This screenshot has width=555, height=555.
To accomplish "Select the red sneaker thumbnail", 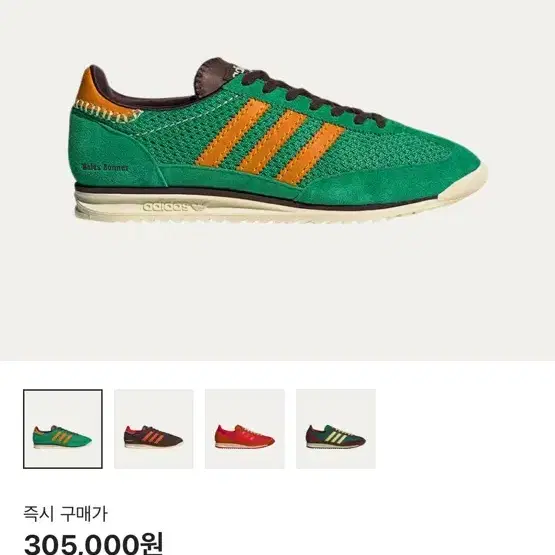I will coord(245,429).
